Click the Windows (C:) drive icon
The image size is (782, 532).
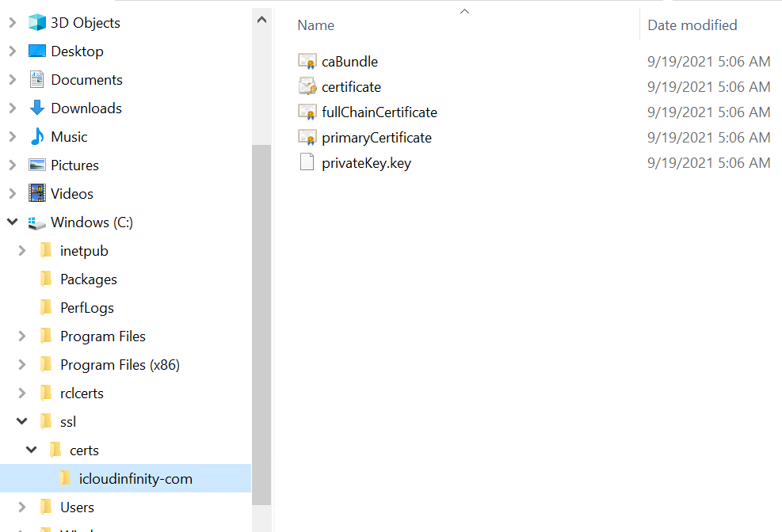[x=37, y=222]
